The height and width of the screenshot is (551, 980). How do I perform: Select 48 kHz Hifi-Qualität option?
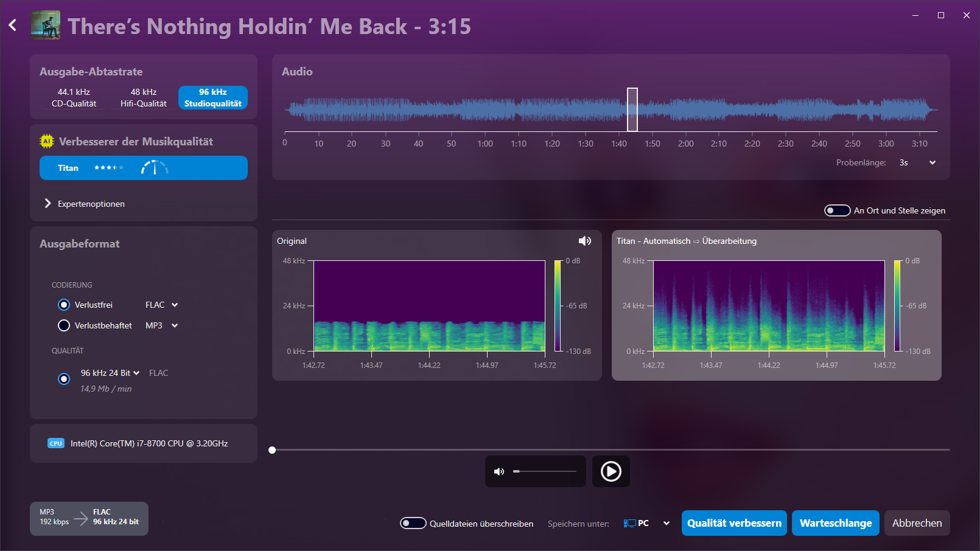point(144,97)
